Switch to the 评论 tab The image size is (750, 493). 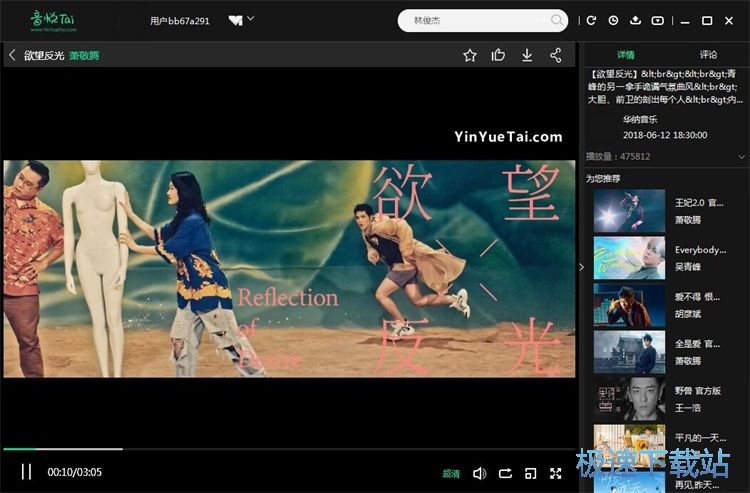pyautogui.click(x=708, y=55)
